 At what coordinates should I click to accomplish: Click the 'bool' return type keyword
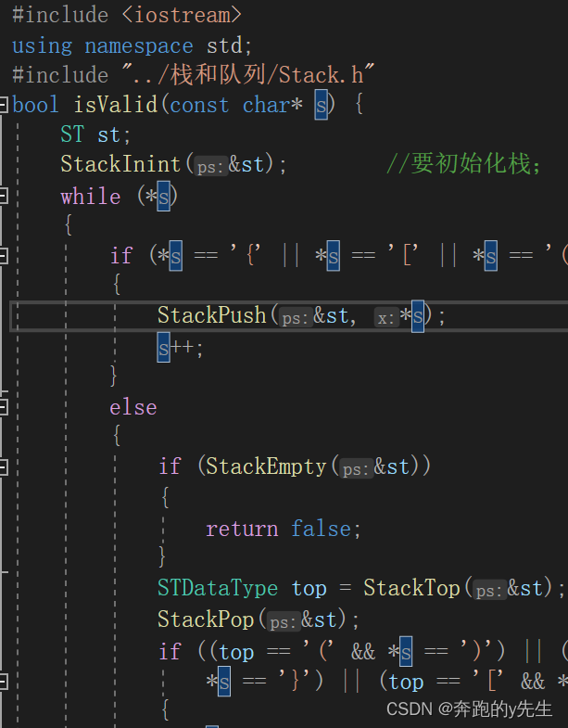[36, 105]
